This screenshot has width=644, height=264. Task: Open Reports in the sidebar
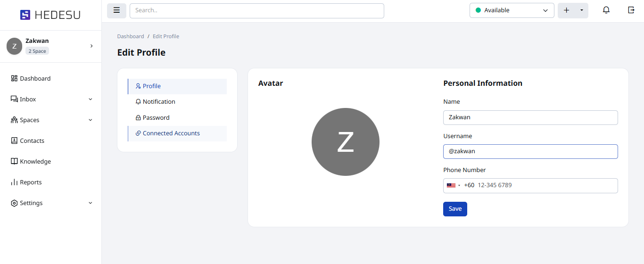(x=31, y=182)
